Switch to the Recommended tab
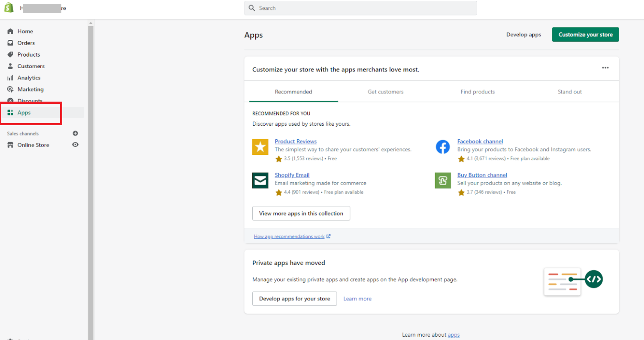The height and width of the screenshot is (340, 644). coord(293,92)
